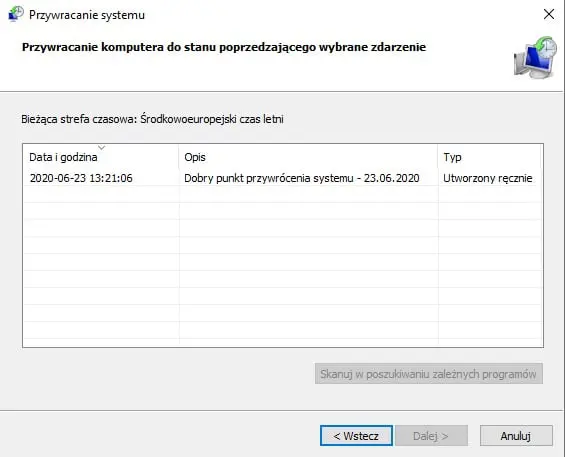Sort by the Data i godzina column header
The height and width of the screenshot is (457, 565).
101,157
